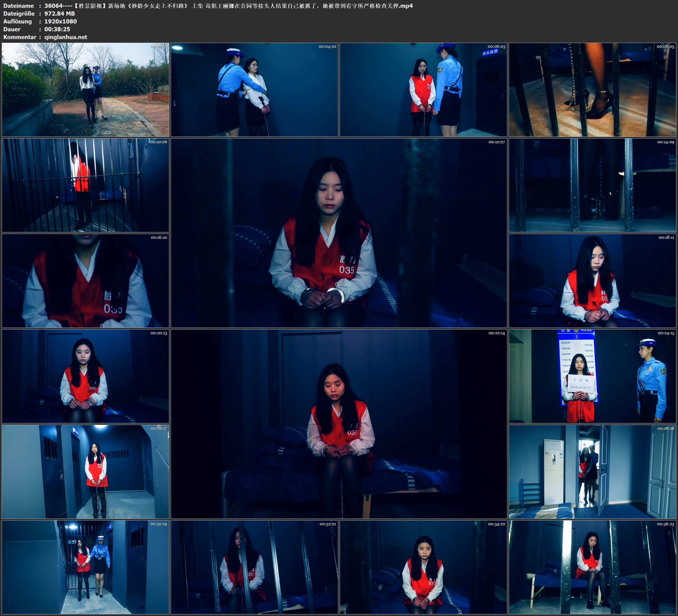Screen dimensions: 678x616
Task: Select the 00:16:10 close-up frame
Action: (85, 281)
